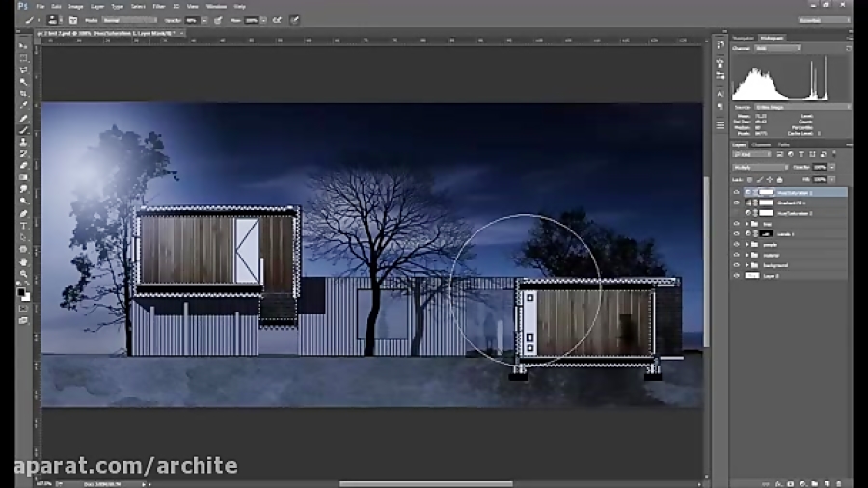Open the layer blend mode dropdown

(760, 167)
